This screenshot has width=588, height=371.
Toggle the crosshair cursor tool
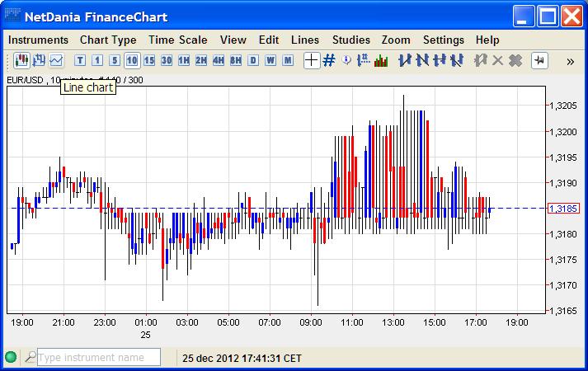[311, 60]
